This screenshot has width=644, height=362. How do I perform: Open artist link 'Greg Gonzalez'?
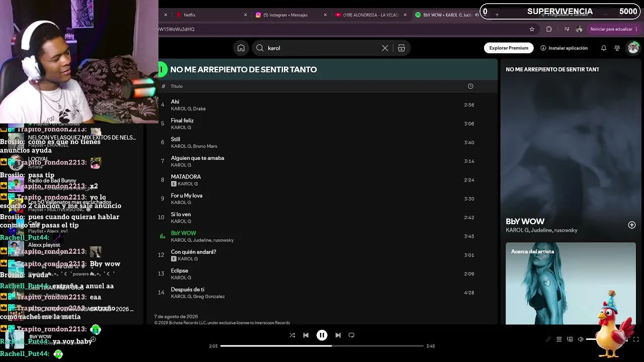[209, 297]
